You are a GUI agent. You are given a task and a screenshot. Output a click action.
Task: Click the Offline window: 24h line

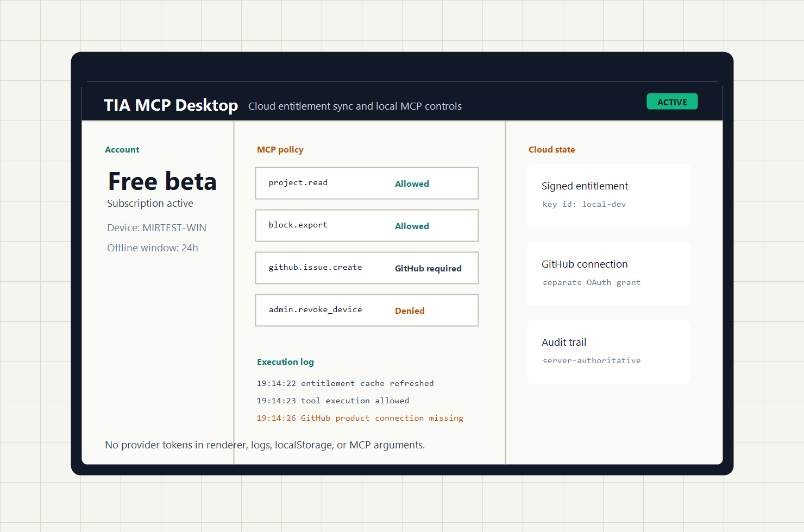point(153,248)
